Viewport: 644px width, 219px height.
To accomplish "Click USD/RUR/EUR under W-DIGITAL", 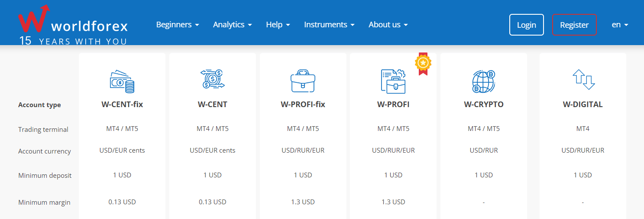I will pos(583,150).
